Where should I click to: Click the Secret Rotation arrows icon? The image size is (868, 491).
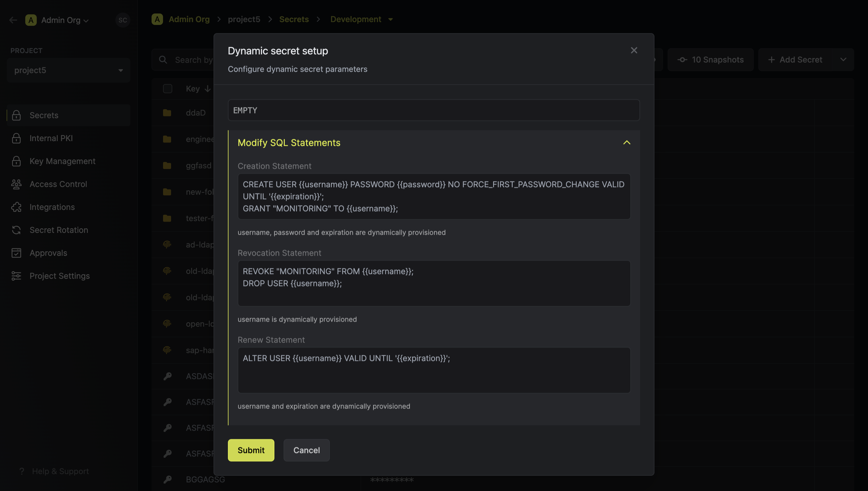tap(16, 230)
